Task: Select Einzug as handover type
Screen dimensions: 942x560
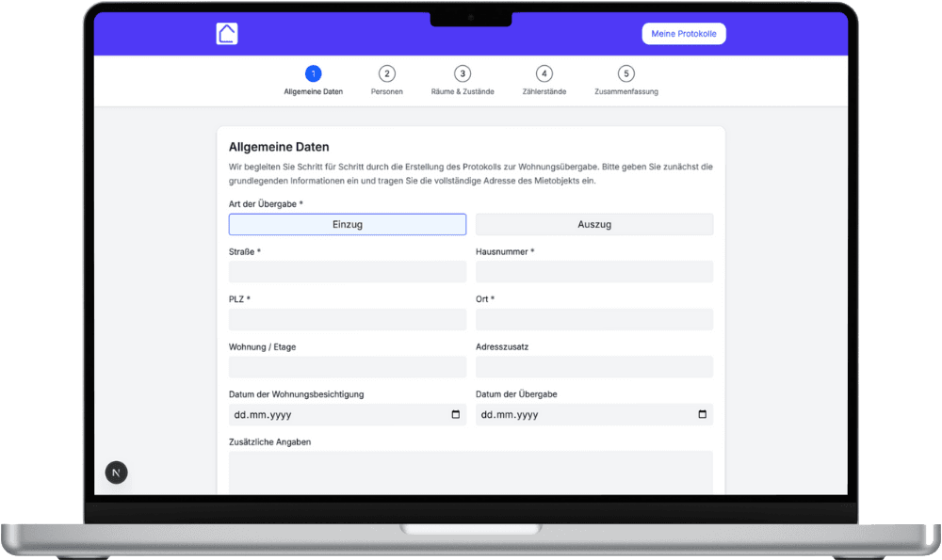Action: pyautogui.click(x=347, y=224)
